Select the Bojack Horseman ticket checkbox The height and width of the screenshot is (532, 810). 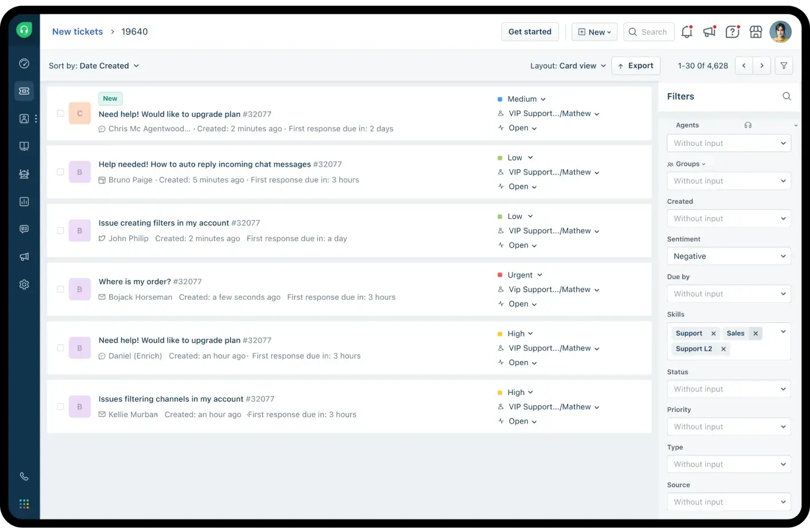(x=61, y=289)
